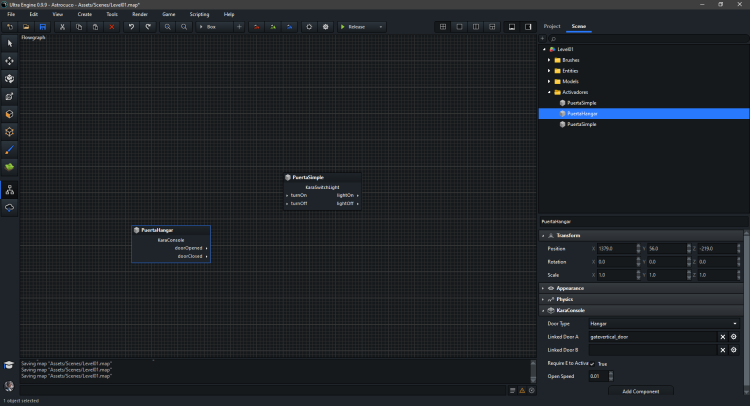Viewport: 750px width, 406px height.
Task: Select the paintbrush tool in left sidebar
Action: click(10, 148)
